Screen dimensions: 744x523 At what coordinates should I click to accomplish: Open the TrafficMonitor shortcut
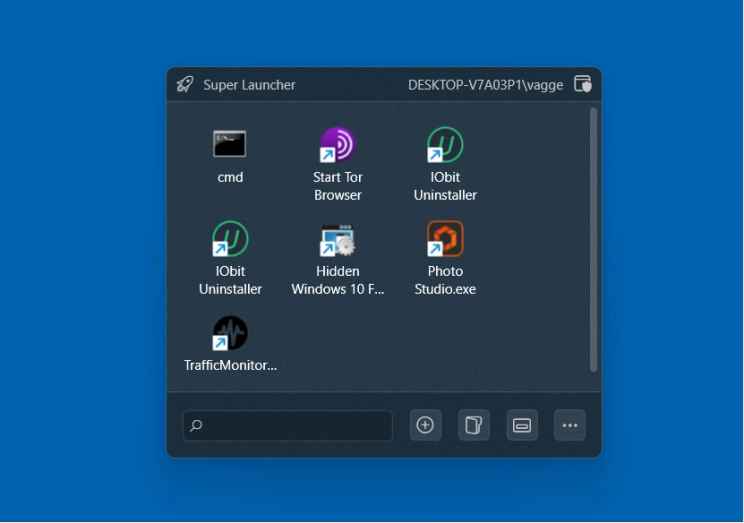(x=230, y=333)
